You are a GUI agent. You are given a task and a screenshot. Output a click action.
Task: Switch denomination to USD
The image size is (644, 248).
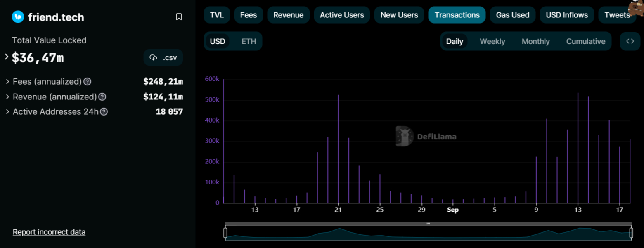[218, 41]
